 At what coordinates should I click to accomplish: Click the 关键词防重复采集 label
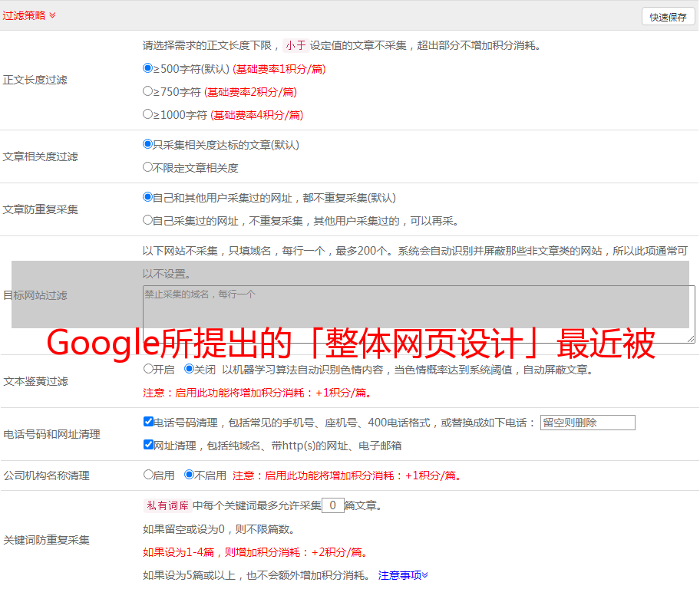click(x=46, y=540)
